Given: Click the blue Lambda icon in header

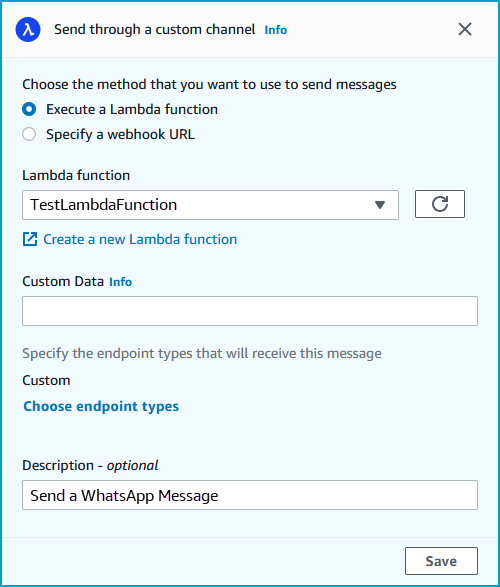Looking at the screenshot, I should 28,30.
